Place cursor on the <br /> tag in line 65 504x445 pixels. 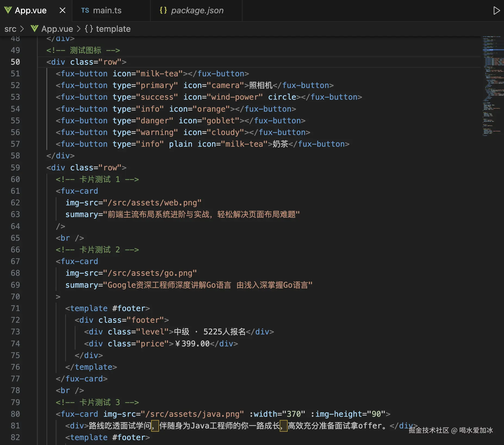(70, 238)
